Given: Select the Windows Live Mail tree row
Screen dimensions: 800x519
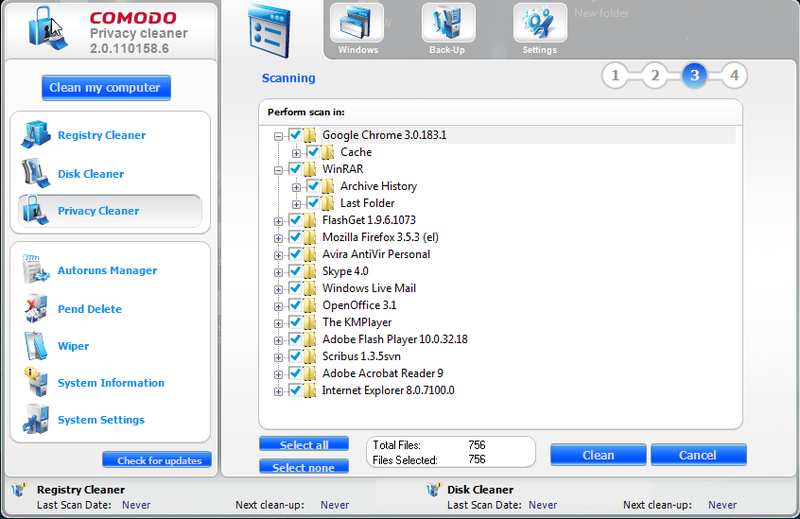Looking at the screenshot, I should 369,288.
